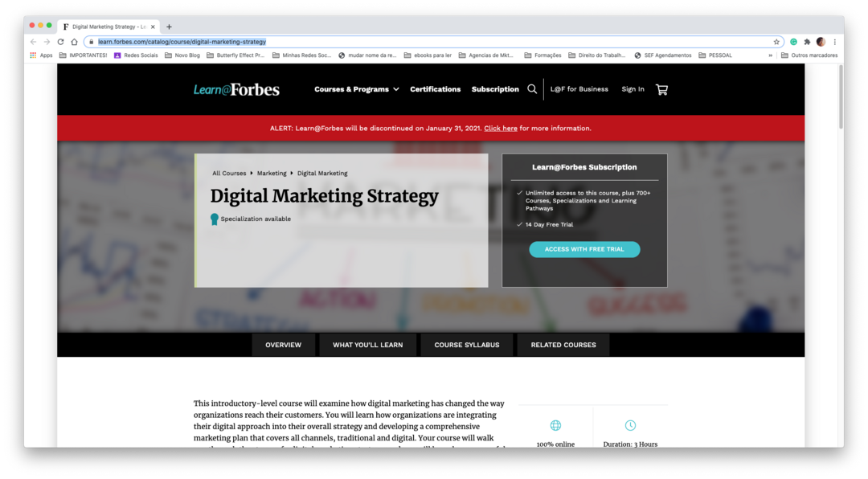The width and height of the screenshot is (868, 479).
Task: Switch to Overview tab
Action: (x=284, y=345)
